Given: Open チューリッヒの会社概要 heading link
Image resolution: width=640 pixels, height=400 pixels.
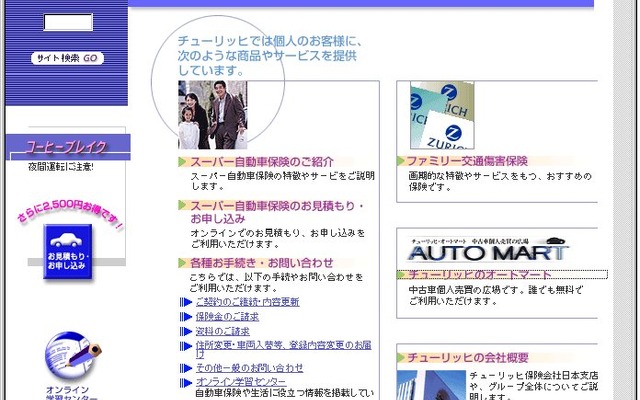Looking at the screenshot, I should point(468,358).
